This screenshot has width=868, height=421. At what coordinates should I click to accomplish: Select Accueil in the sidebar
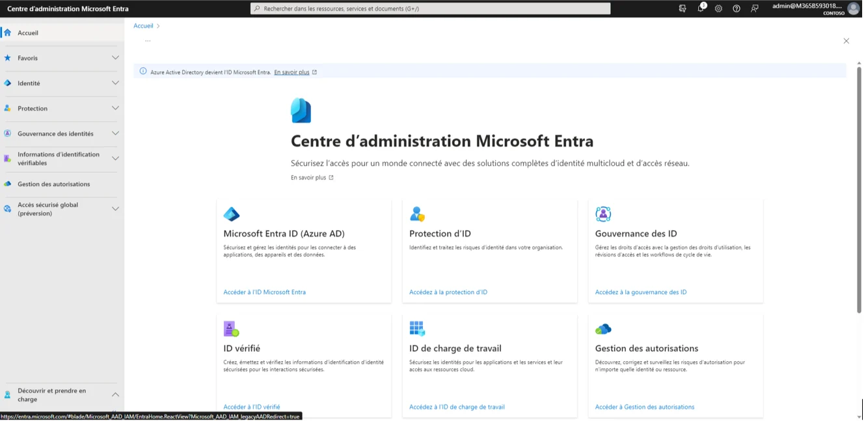coord(28,33)
